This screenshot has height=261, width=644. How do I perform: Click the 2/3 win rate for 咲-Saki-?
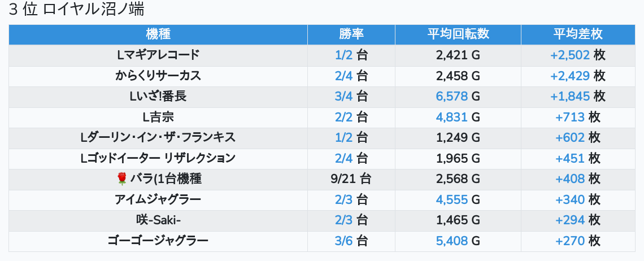point(343,220)
